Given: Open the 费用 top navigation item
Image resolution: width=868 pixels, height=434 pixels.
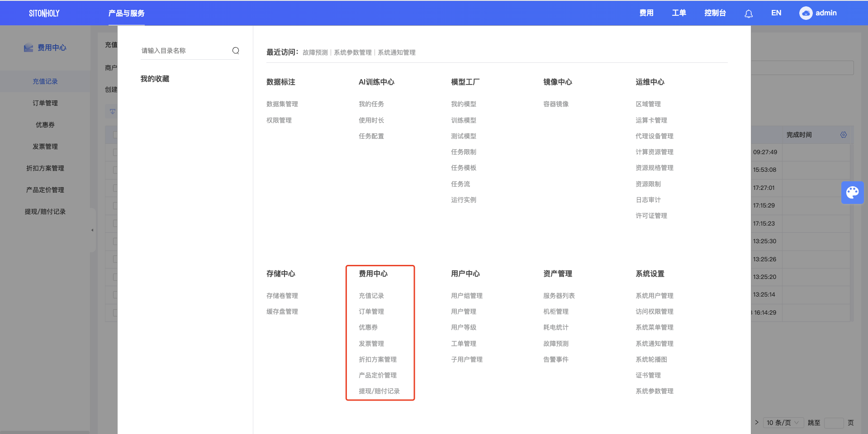Looking at the screenshot, I should click(x=646, y=13).
